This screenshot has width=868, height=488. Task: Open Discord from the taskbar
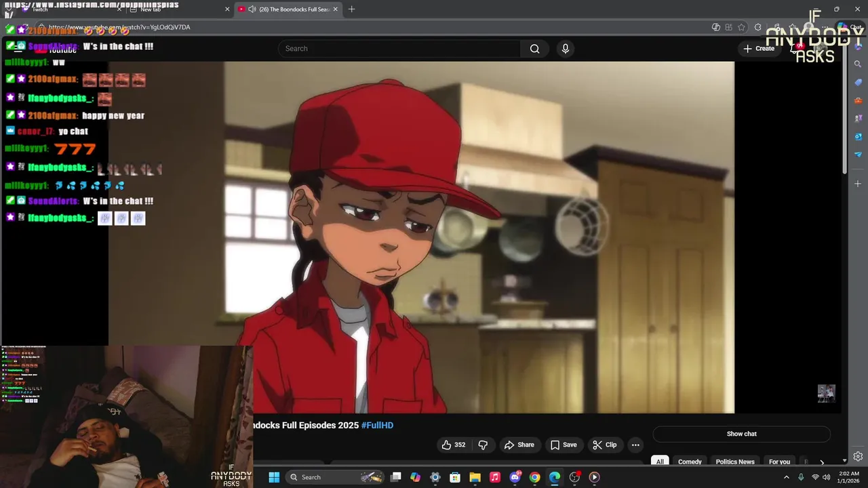tap(515, 477)
